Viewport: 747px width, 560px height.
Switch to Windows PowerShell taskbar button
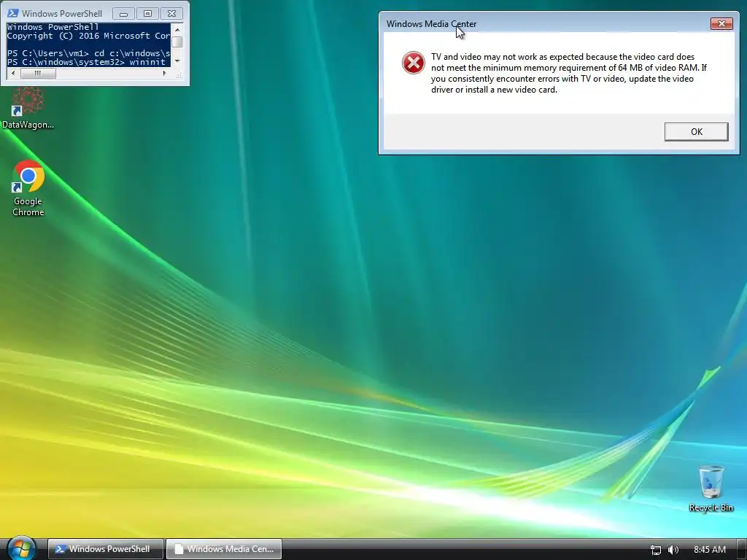[x=105, y=549]
